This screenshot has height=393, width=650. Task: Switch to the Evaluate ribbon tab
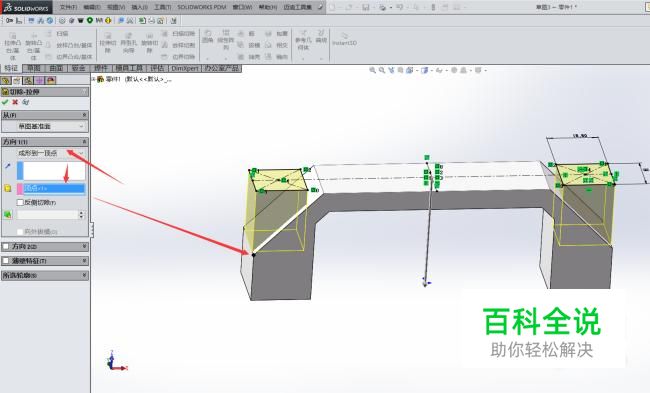coord(157,68)
